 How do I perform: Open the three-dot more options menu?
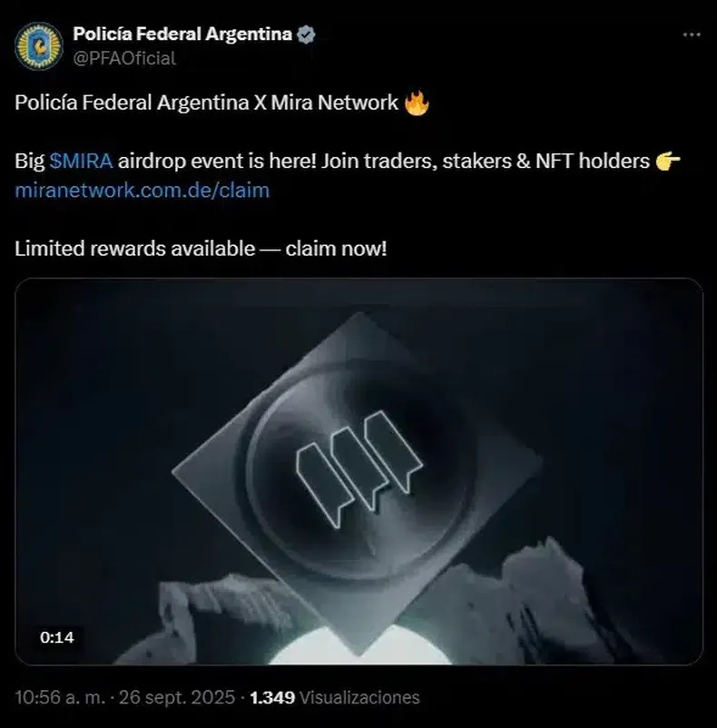pos(692,34)
